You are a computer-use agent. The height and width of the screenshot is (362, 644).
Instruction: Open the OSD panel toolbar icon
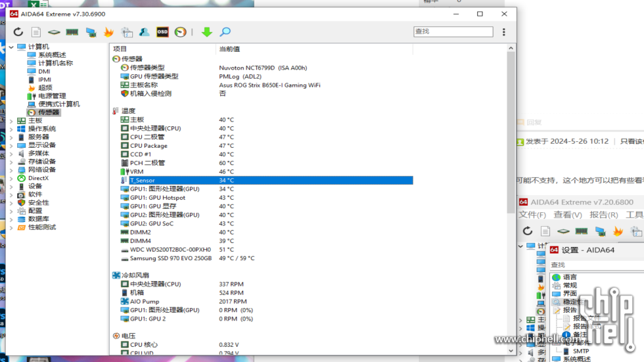click(162, 32)
